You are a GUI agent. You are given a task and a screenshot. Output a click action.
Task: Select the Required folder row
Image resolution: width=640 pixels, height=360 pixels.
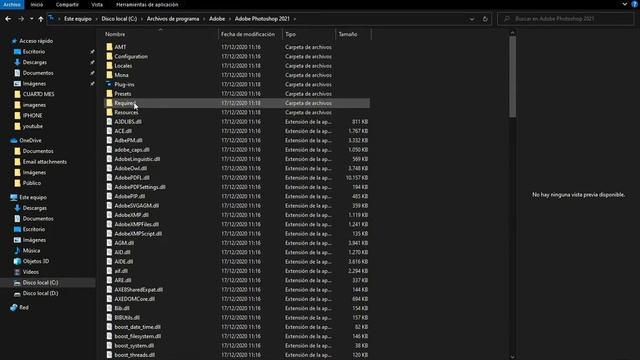[237, 103]
